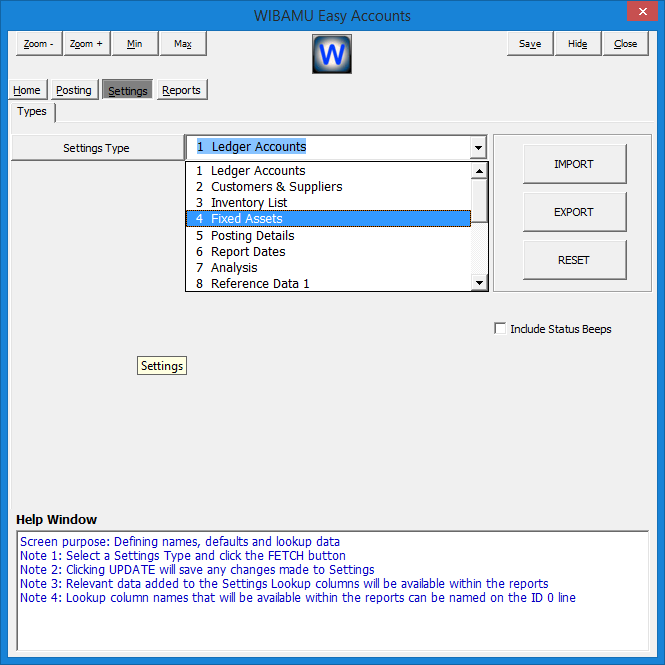
Task: Click the RESET button
Action: pos(574,260)
